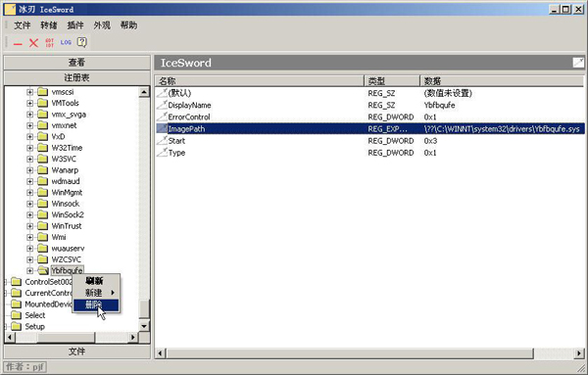
Task: Expand the Wanarp tree node
Action: 30,170
